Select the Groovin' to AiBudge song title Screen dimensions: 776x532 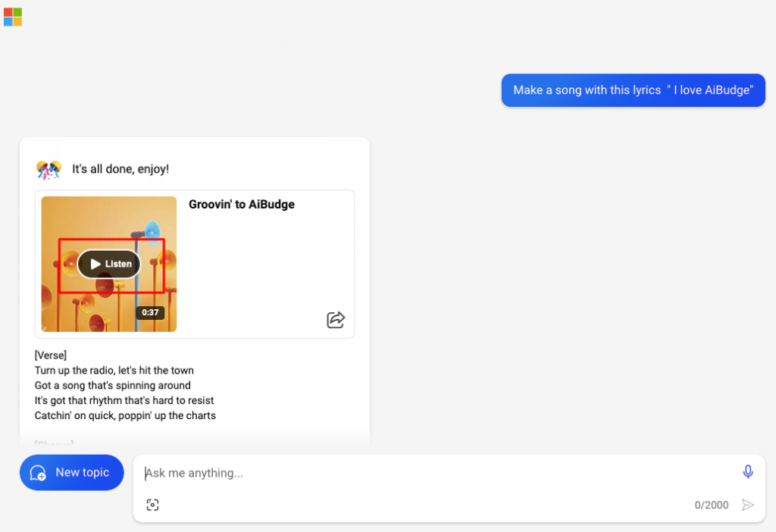[242, 205]
